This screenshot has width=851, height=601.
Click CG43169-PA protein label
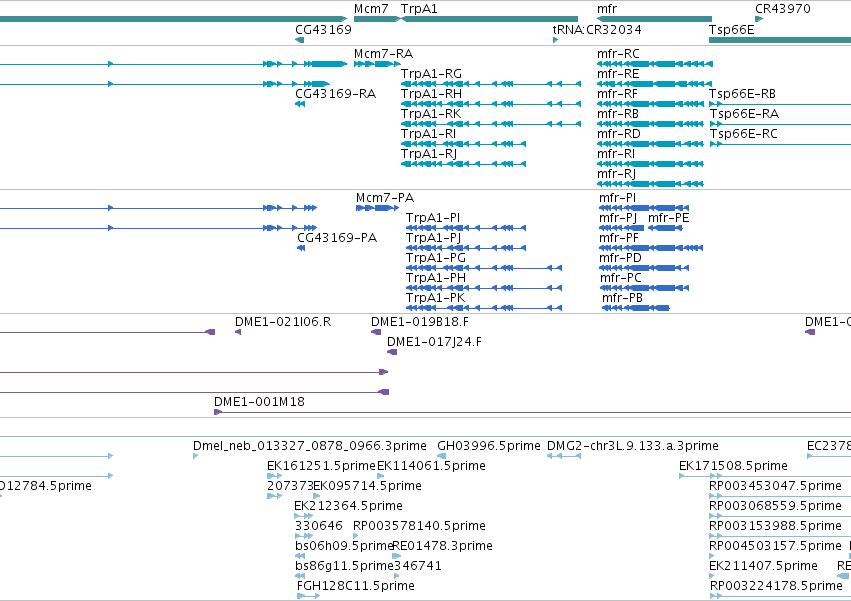pyautogui.click(x=337, y=238)
